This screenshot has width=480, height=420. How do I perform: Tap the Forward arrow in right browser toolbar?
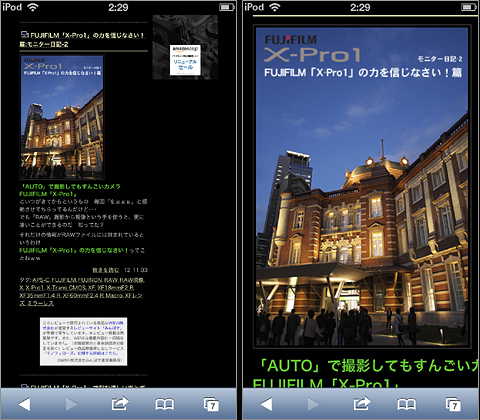tap(313, 404)
